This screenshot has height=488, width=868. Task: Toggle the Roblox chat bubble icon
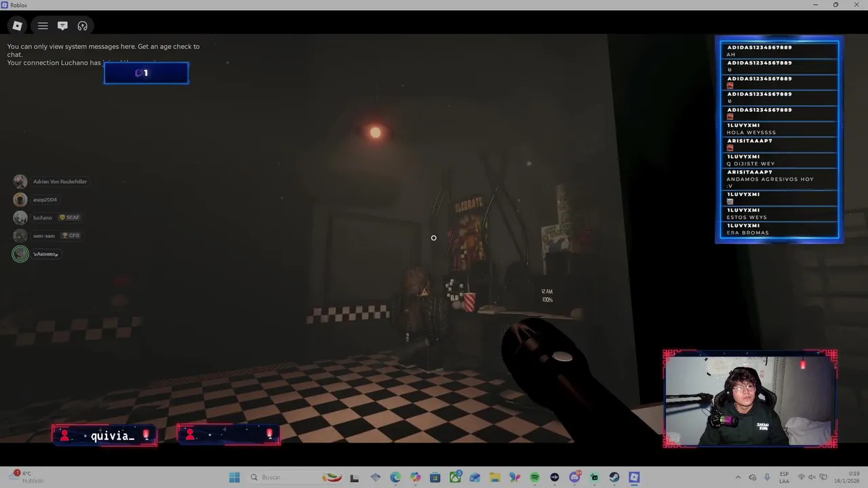62,26
